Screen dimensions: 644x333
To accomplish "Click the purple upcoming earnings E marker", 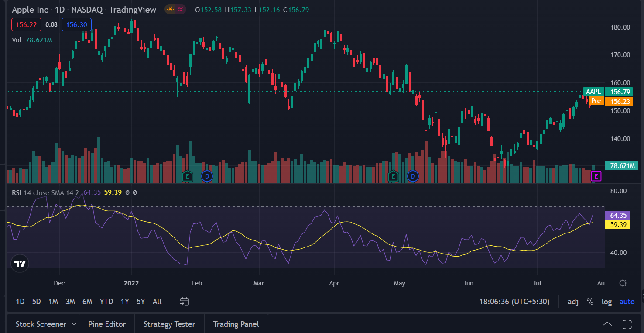I will pos(596,176).
